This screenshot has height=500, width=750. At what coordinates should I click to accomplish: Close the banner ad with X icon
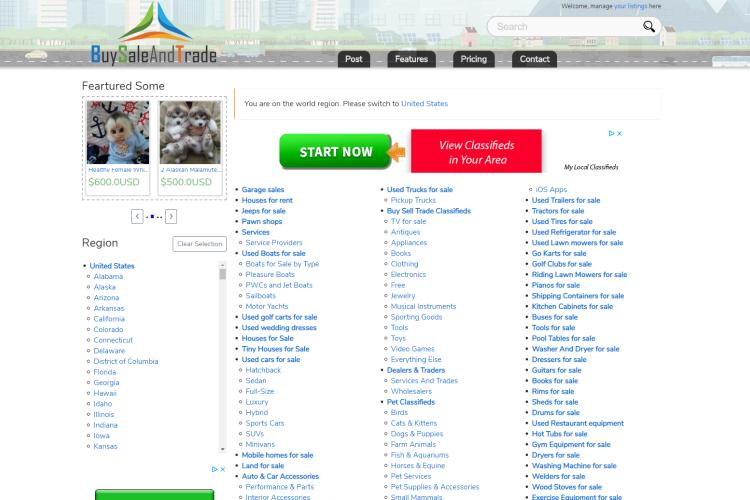tap(619, 133)
